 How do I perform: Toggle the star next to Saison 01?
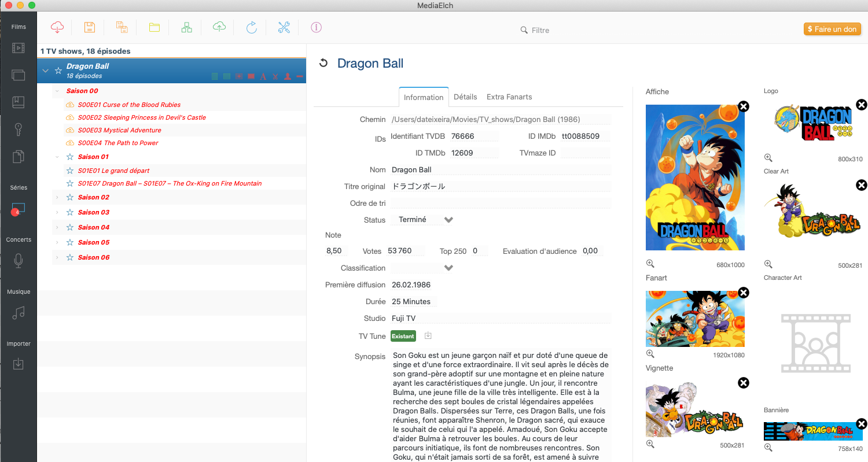pyautogui.click(x=70, y=157)
